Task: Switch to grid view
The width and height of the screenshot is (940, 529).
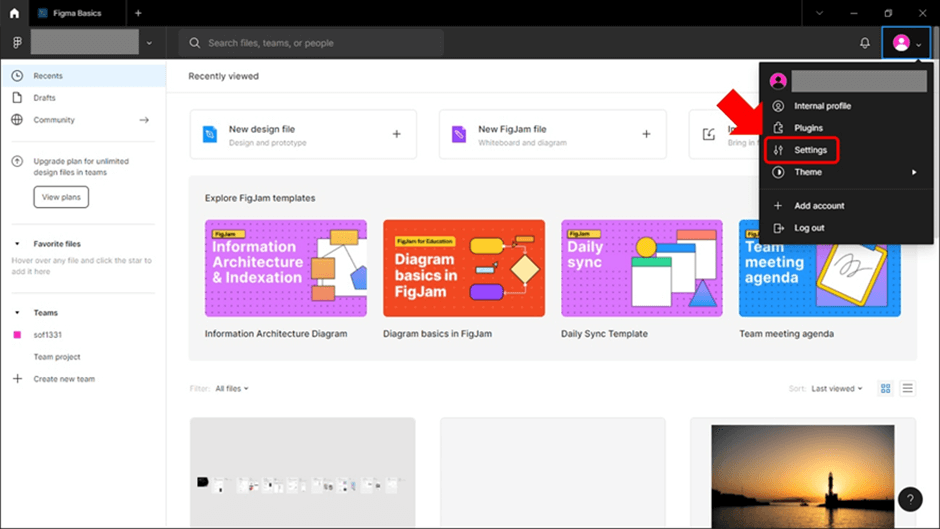Action: 885,389
